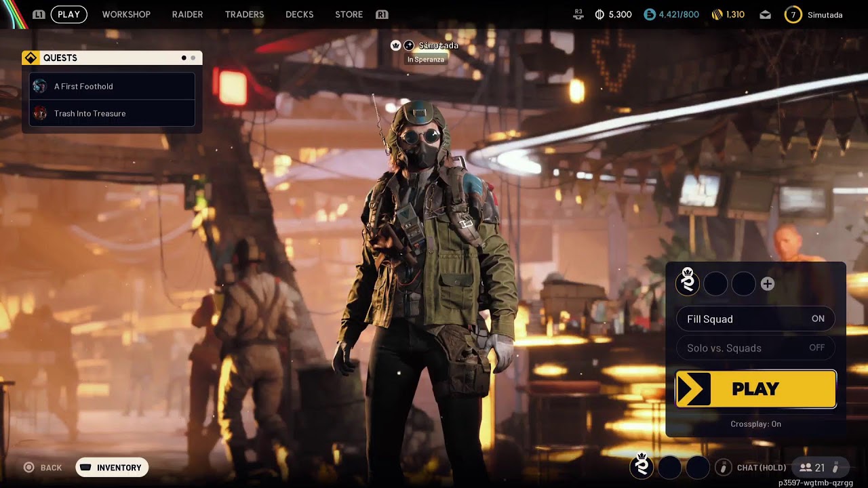Open the INVENTORY button
Screen dimensions: 868x488
pyautogui.click(x=112, y=468)
